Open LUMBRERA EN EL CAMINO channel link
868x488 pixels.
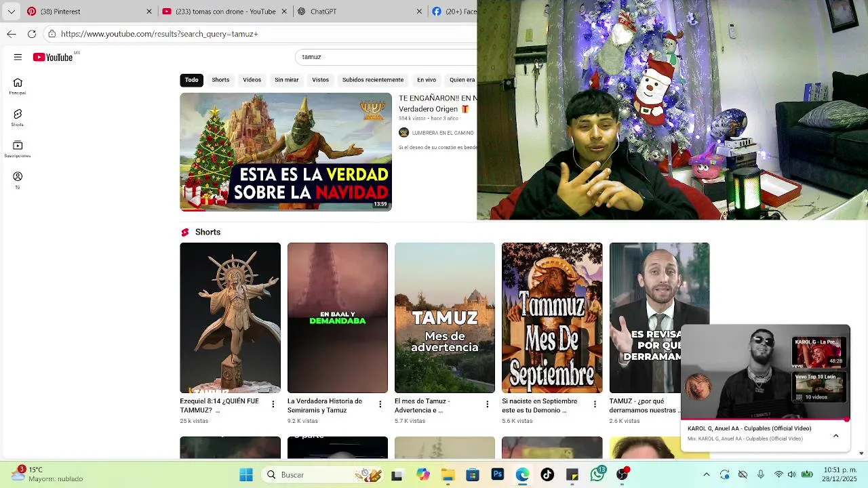coord(443,133)
